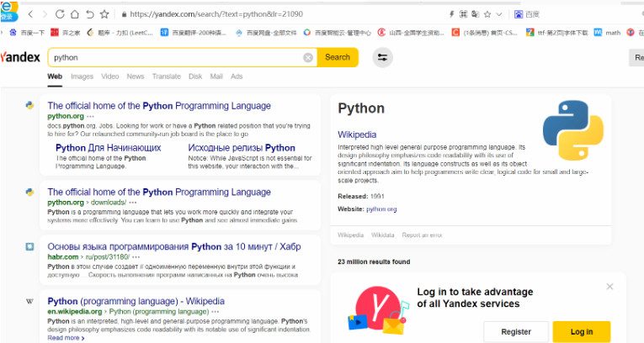Screen dimensions: 644x343
Task: Open the 百度网盘 bookmark
Action: click(266, 33)
